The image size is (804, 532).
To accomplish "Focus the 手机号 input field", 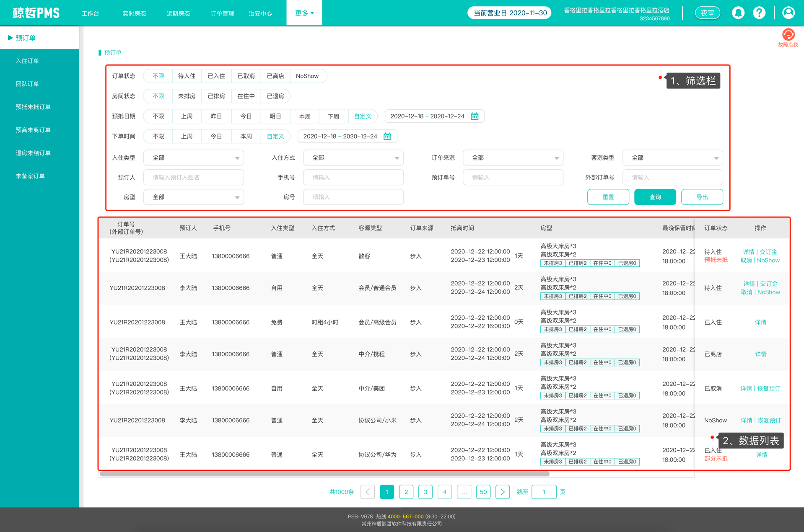I will (x=353, y=177).
